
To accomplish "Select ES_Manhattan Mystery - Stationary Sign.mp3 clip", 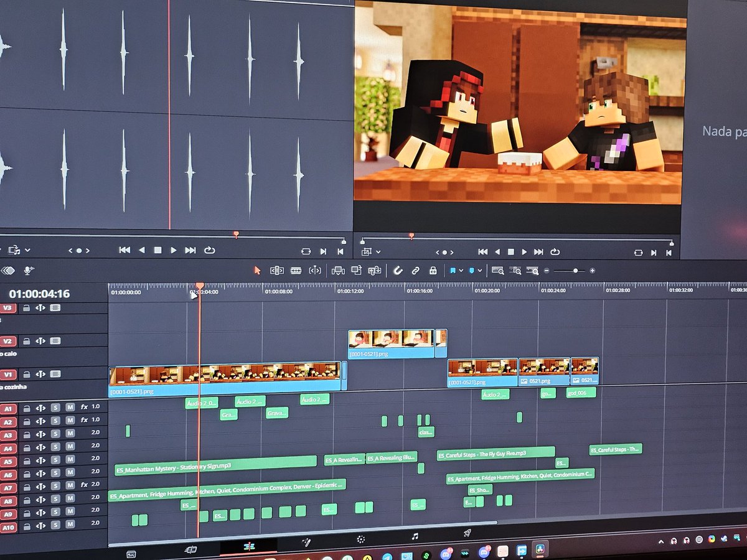I will tap(215, 464).
